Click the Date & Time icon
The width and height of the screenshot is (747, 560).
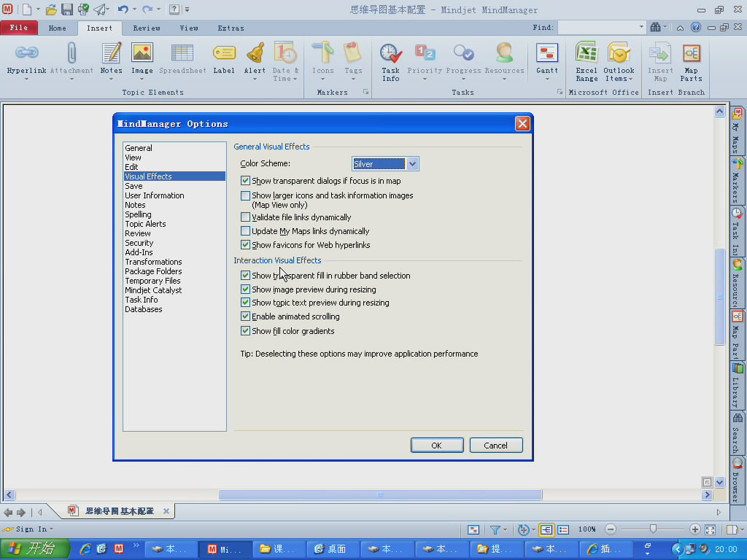pos(285,52)
